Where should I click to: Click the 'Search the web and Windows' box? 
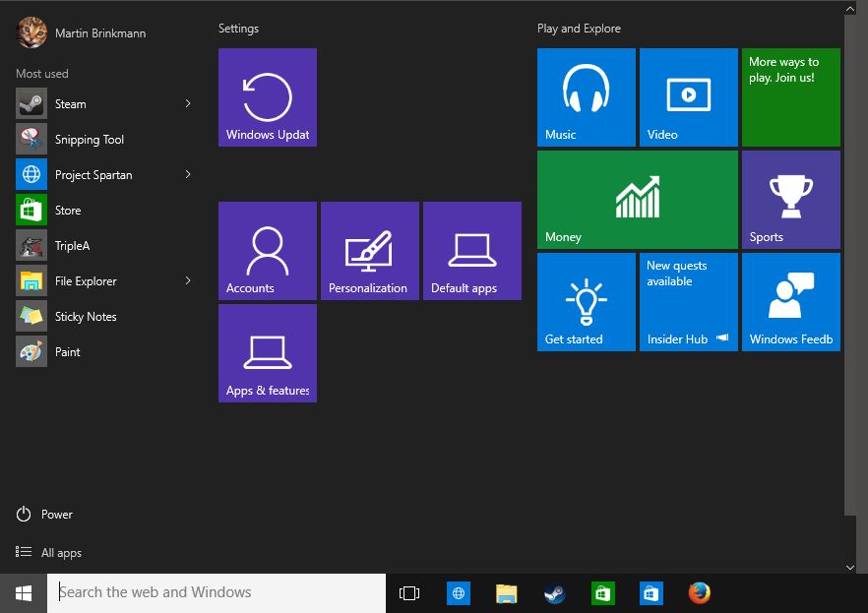[217, 592]
